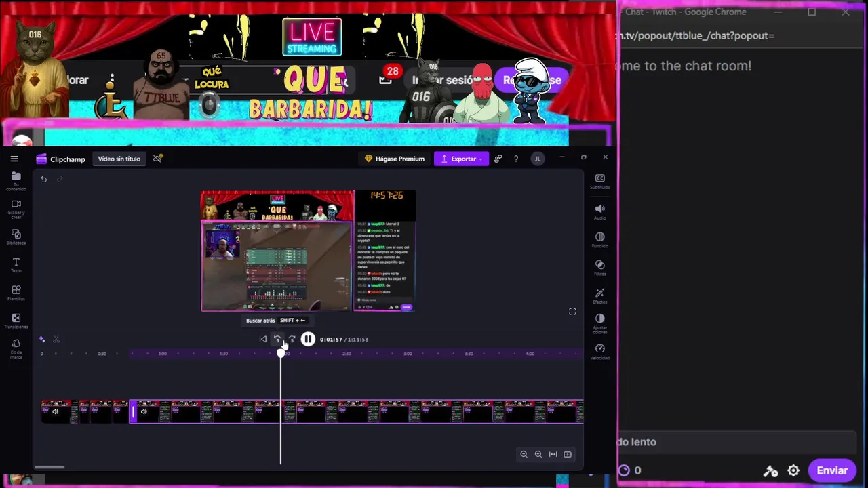Enter fullscreen preview mode
Viewport: 868px width, 488px height.
pos(572,312)
